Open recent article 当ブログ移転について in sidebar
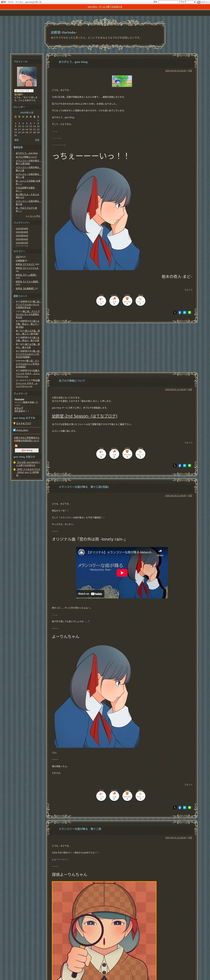The height and width of the screenshot is (980, 210). click(26, 157)
